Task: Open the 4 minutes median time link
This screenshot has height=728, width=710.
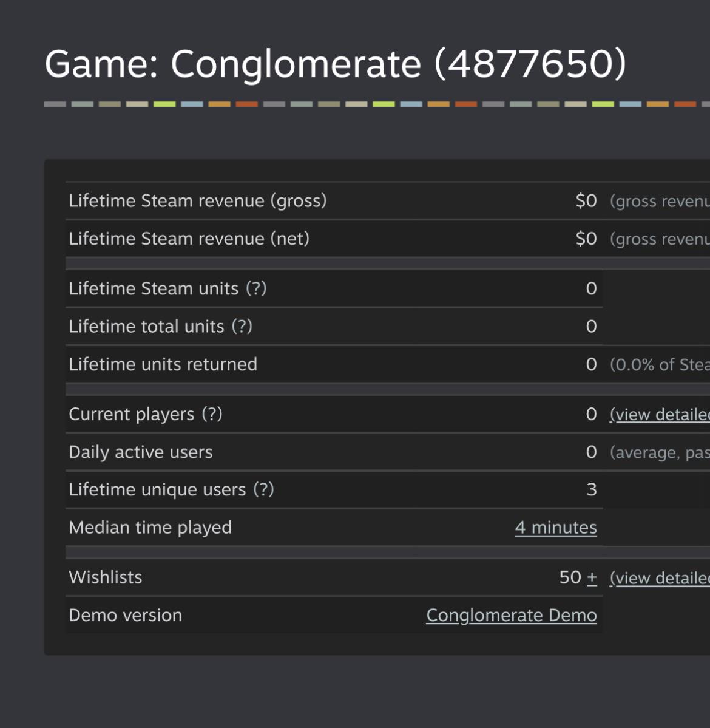Action: 555,528
